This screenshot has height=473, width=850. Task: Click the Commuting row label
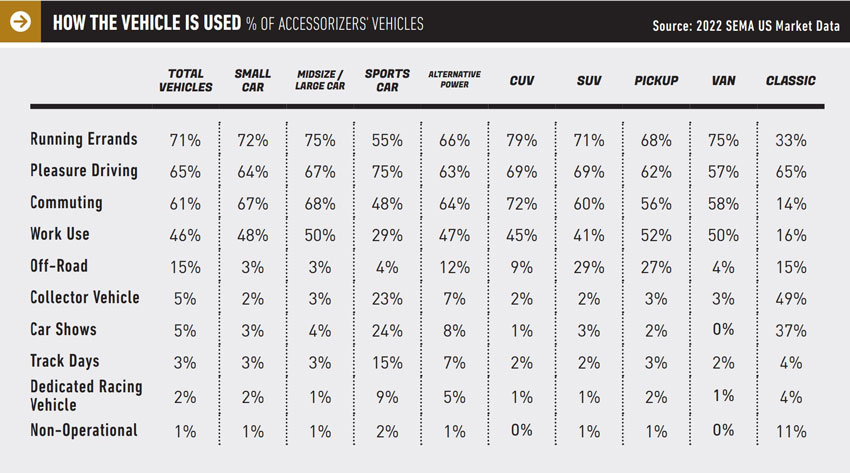pos(66,202)
